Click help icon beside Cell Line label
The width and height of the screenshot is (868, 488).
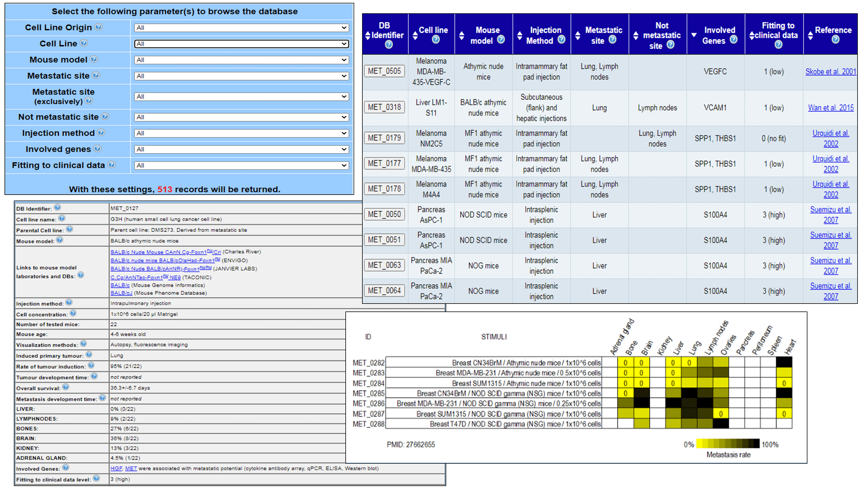coord(84,43)
